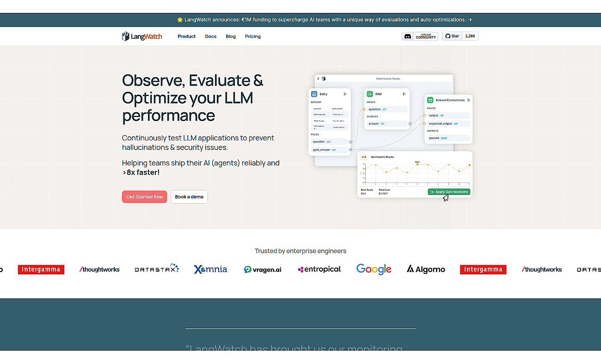Click the expected_output input connector port
This screenshot has width=601, height=364.
click(425, 123)
